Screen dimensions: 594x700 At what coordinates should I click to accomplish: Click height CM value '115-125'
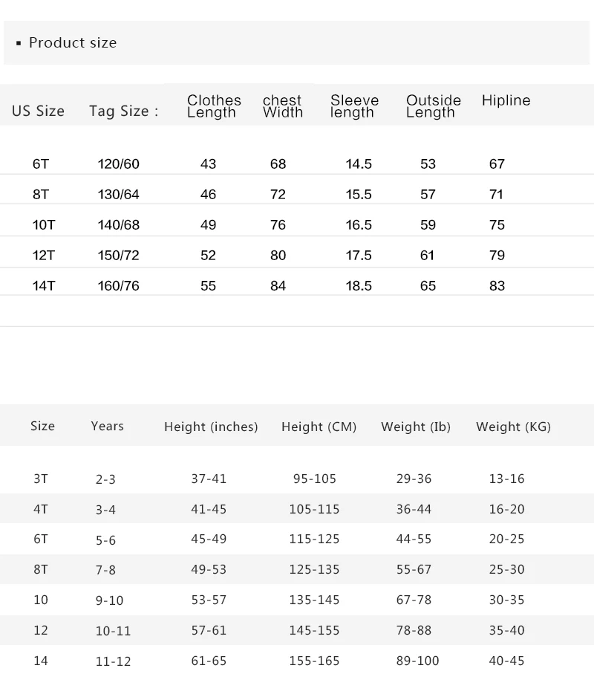click(x=314, y=539)
